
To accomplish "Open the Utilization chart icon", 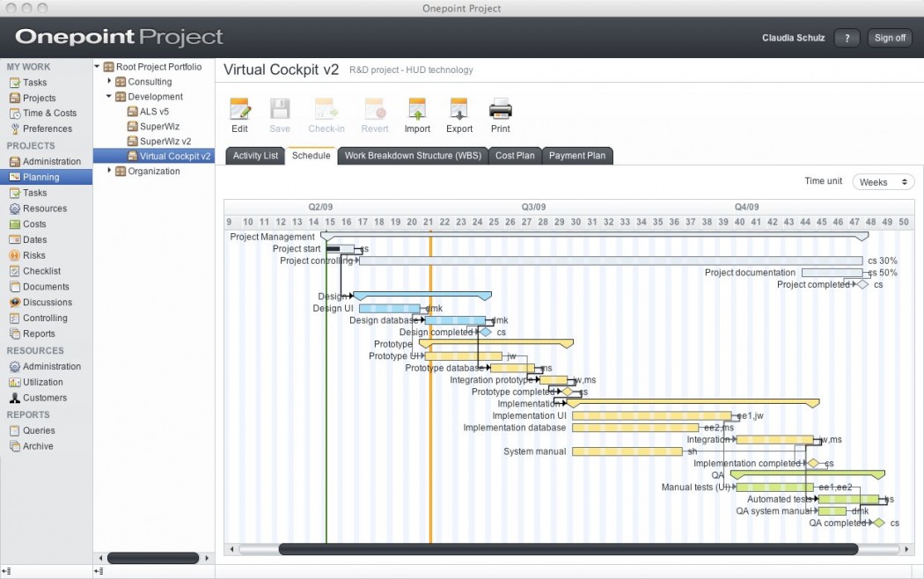I will [x=15, y=382].
